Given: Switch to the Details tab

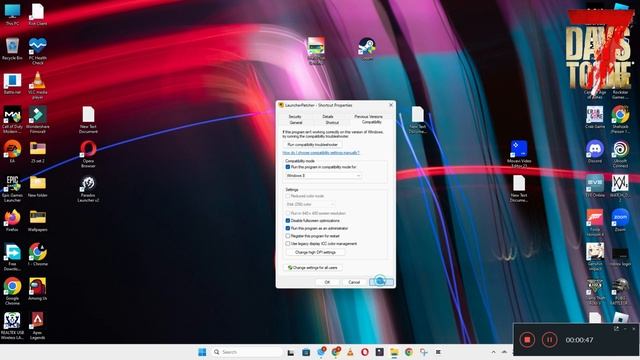Looking at the screenshot, I should [328, 116].
